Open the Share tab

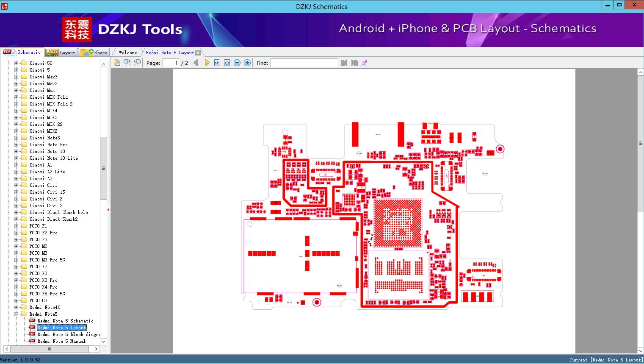click(x=94, y=53)
